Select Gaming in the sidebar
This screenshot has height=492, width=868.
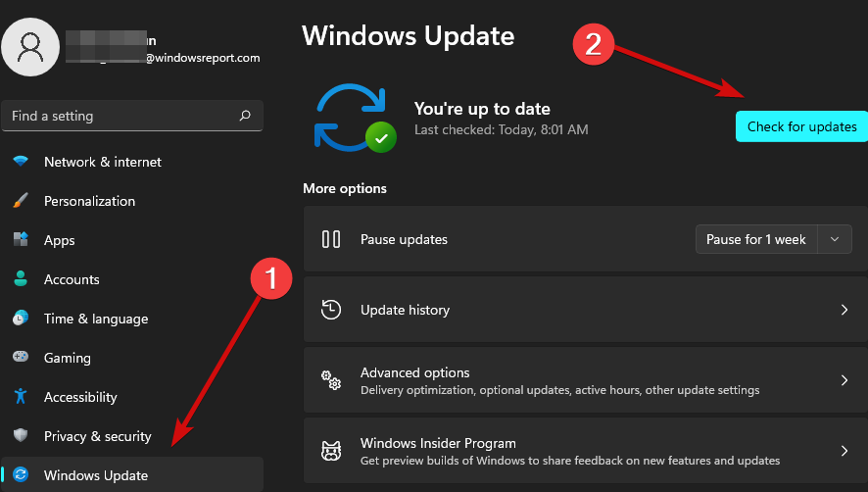[x=131, y=358]
